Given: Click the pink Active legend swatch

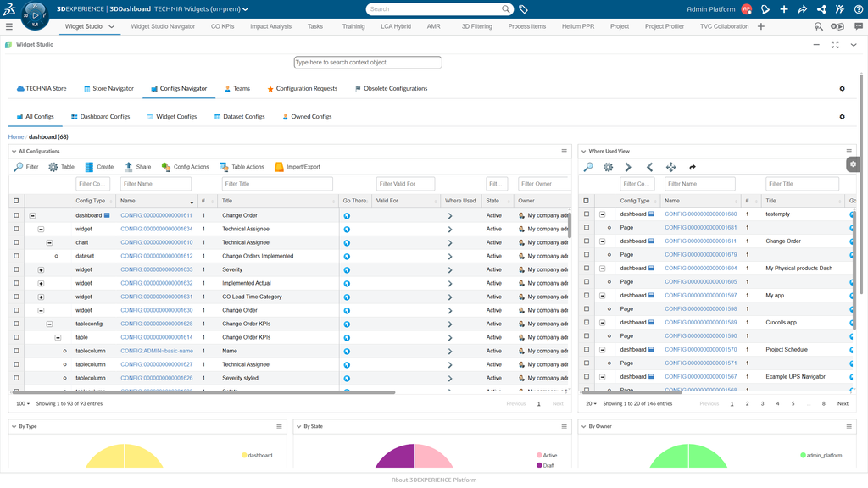Looking at the screenshot, I should click(539, 456).
